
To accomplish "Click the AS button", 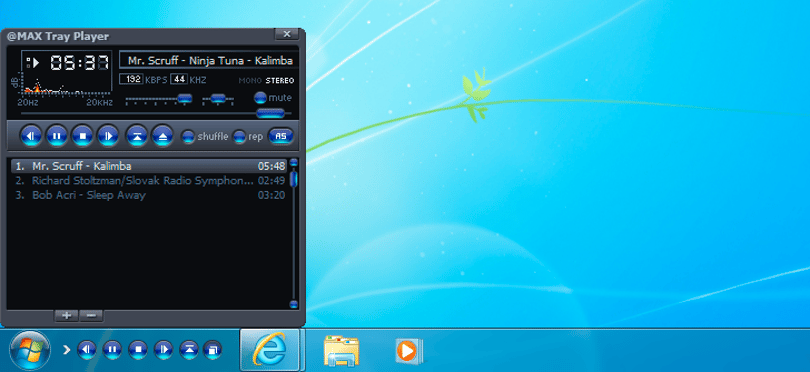I will (x=281, y=136).
